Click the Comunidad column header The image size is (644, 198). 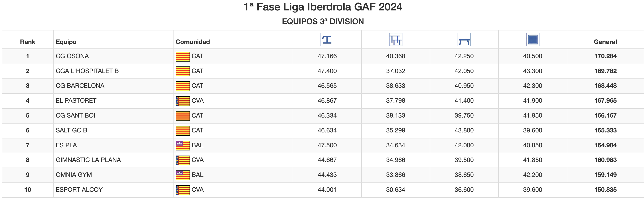click(192, 42)
